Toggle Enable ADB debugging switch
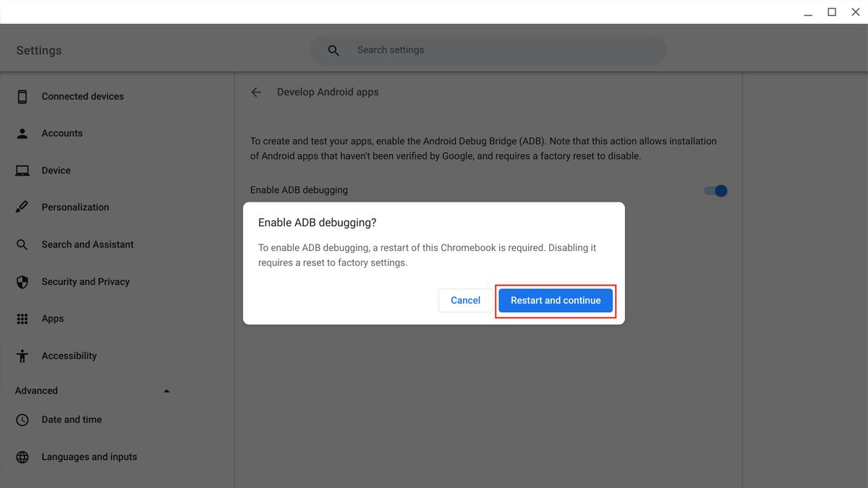This screenshot has width=868, height=488. 715,190
